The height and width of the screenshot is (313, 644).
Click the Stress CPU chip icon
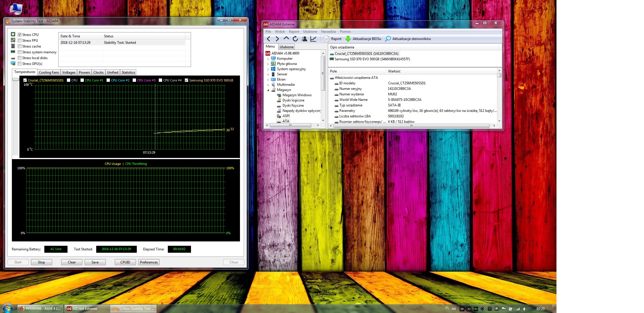tap(13, 34)
